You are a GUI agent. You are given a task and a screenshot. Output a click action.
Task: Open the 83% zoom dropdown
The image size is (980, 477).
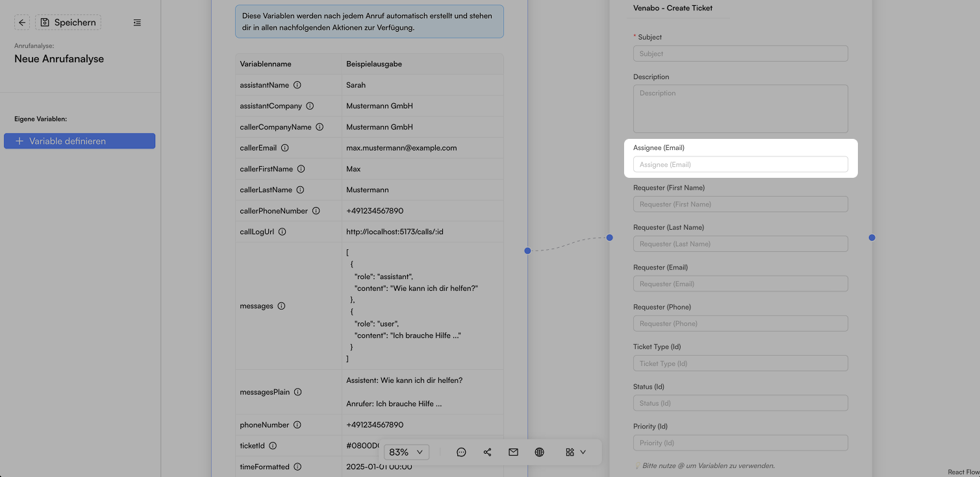click(x=407, y=452)
